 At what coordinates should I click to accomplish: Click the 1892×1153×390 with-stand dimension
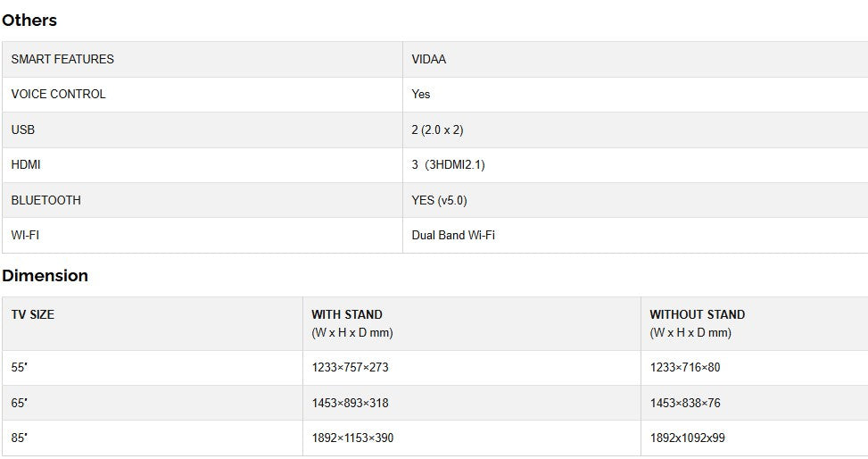pyautogui.click(x=352, y=438)
